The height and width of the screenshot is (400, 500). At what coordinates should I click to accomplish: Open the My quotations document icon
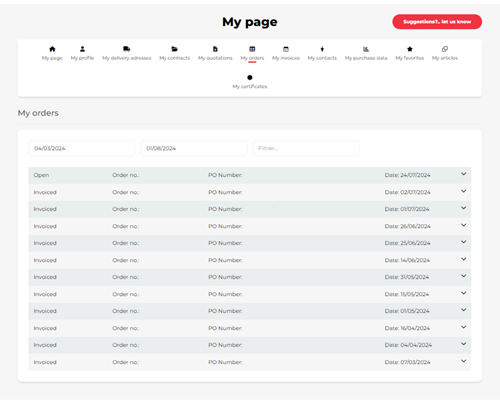point(215,49)
